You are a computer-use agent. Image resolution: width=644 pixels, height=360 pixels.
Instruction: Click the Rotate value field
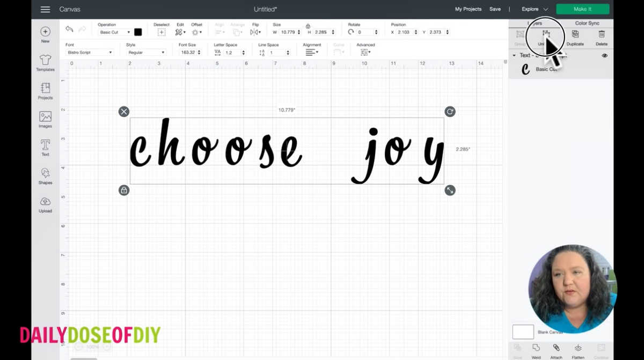[x=364, y=32]
